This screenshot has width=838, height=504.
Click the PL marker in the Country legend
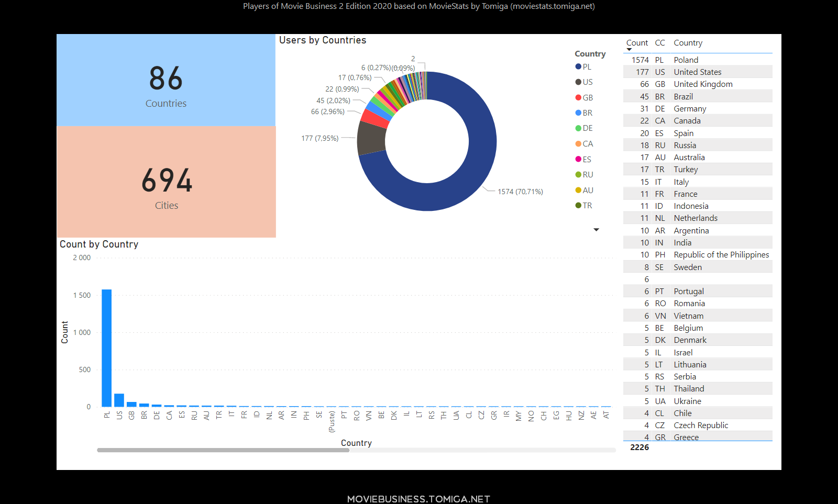point(578,66)
